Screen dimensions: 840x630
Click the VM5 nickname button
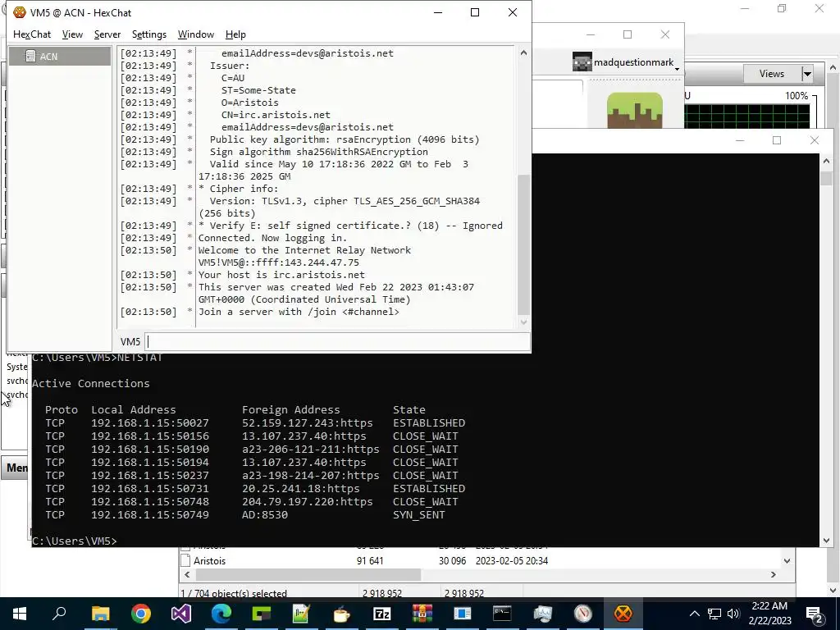click(130, 342)
